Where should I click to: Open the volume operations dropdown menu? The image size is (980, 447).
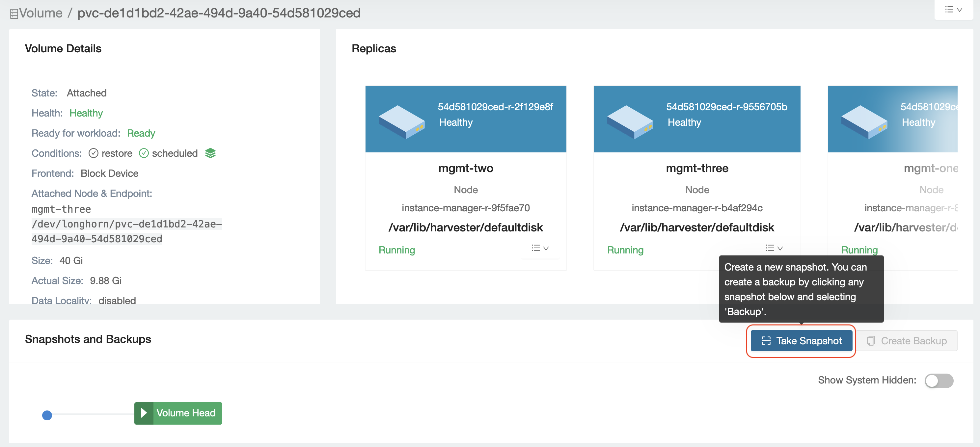point(953,10)
